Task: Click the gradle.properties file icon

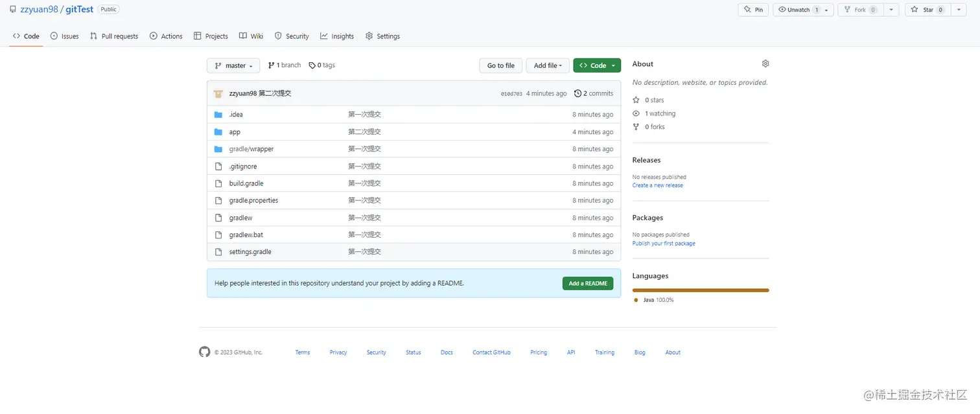Action: click(x=218, y=200)
